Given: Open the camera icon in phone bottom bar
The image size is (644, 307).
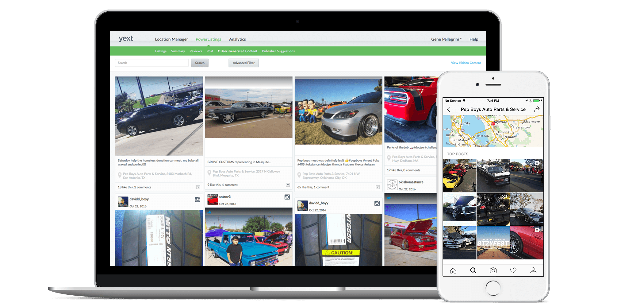Looking at the screenshot, I should [x=493, y=270].
